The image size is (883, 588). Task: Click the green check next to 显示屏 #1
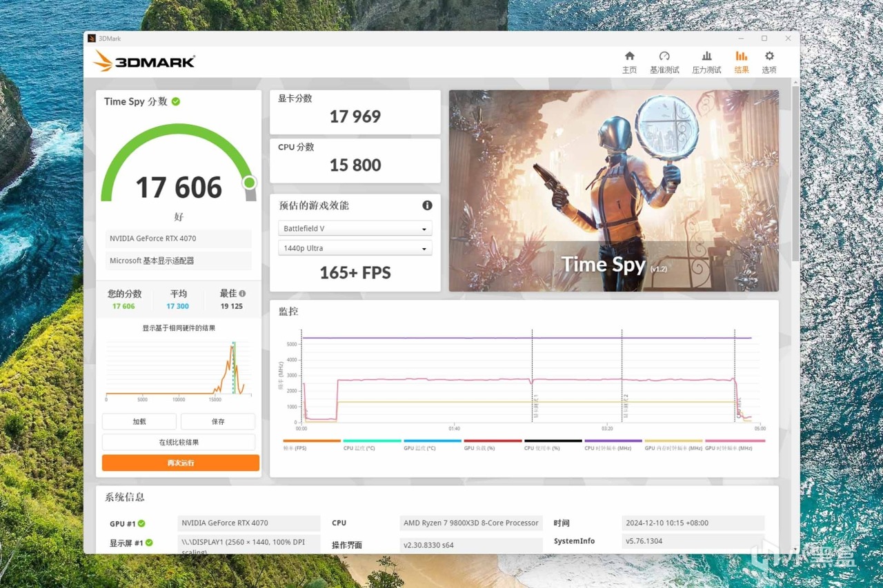[149, 543]
